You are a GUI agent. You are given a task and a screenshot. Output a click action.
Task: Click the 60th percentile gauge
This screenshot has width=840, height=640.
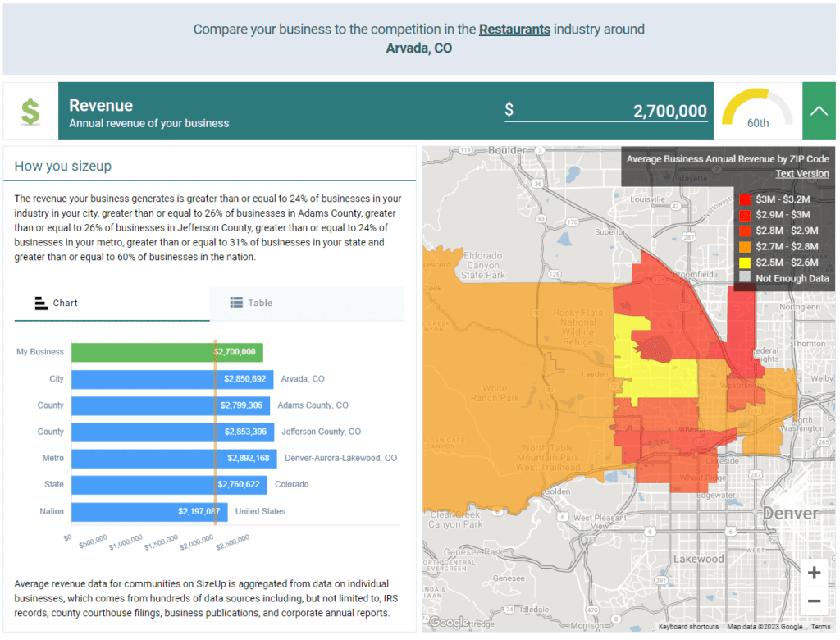[x=757, y=110]
